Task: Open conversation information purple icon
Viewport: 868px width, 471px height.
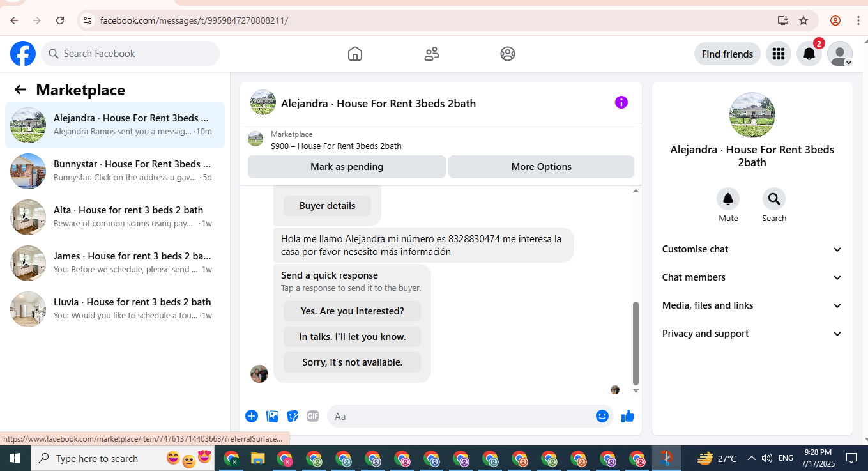Action: pyautogui.click(x=621, y=102)
